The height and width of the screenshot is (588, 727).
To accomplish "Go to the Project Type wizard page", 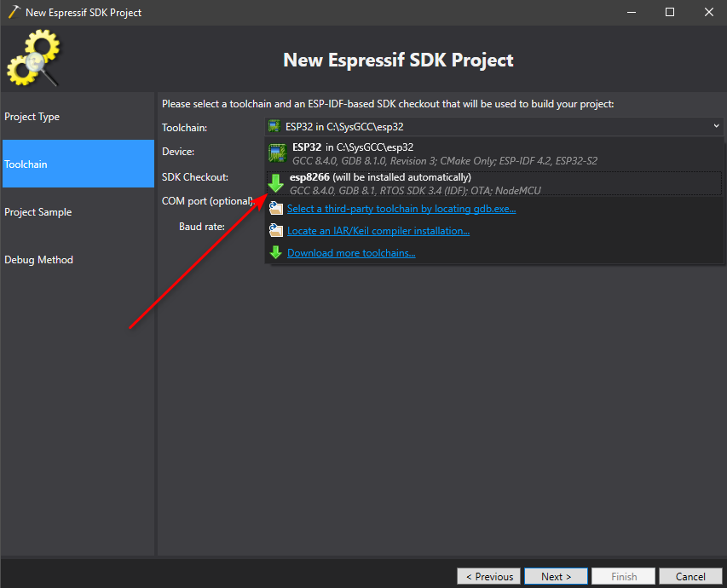I will 78,117.
